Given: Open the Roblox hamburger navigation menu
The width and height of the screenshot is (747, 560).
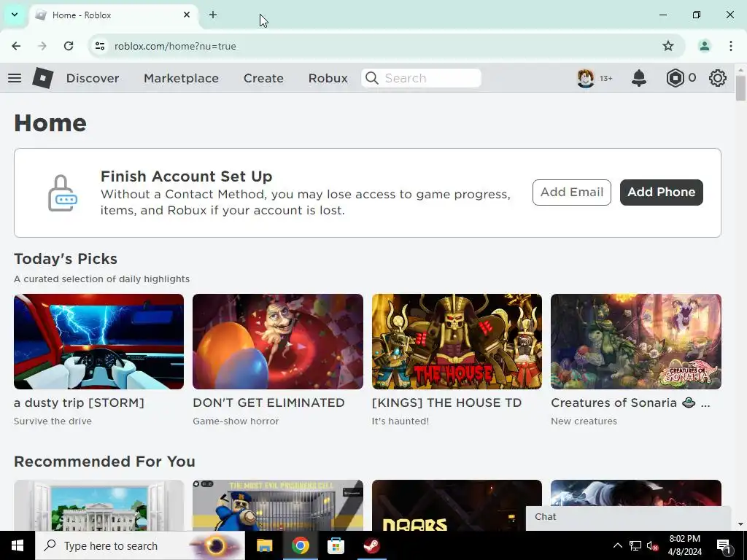Looking at the screenshot, I should (15, 78).
